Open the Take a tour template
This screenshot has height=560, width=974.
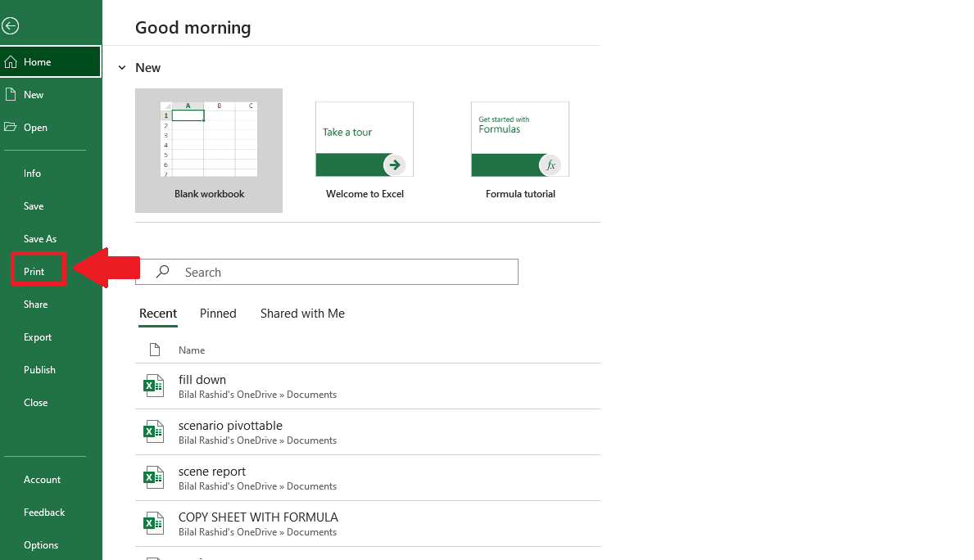click(365, 150)
